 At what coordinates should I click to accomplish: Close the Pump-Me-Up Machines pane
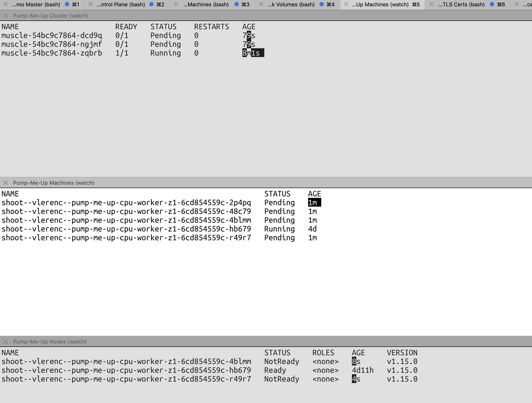click(6, 183)
